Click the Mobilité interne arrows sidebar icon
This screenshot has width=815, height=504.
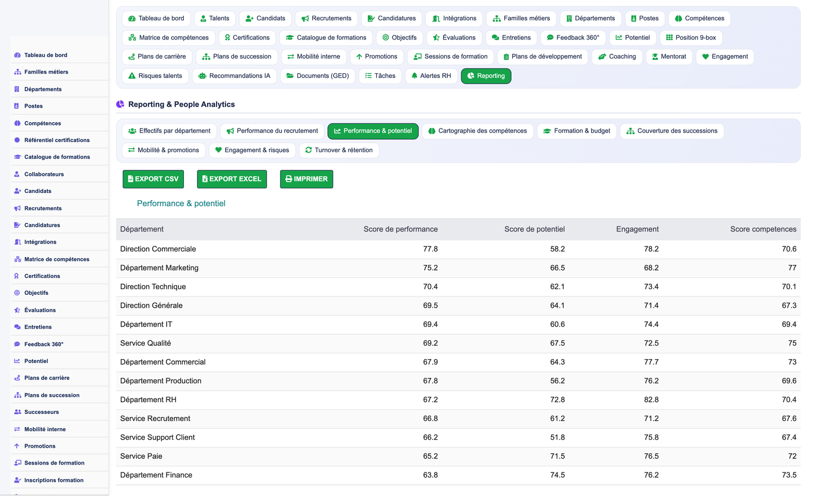click(17, 430)
